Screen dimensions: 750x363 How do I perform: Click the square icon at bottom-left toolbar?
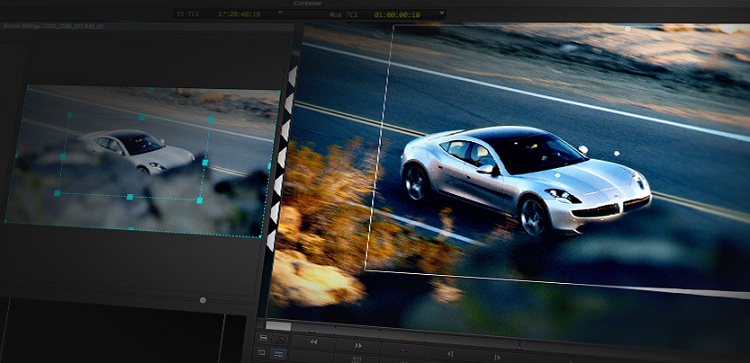click(262, 352)
